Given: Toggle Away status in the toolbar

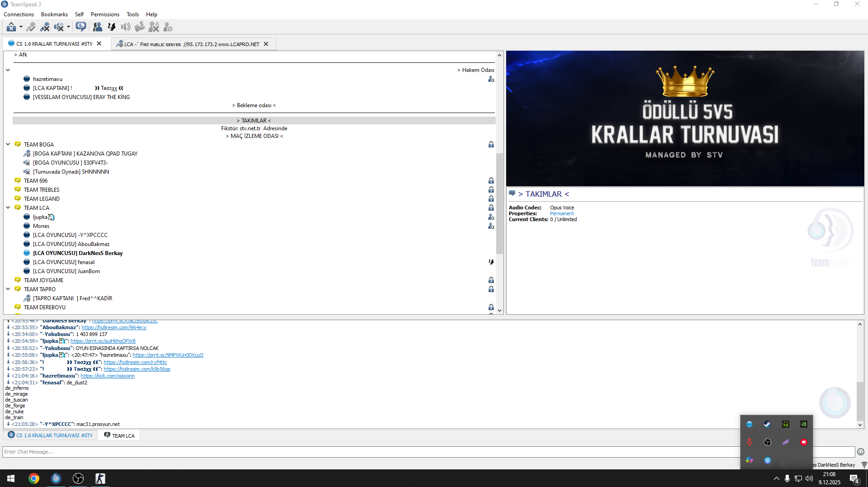Looking at the screenshot, I should (x=11, y=27).
